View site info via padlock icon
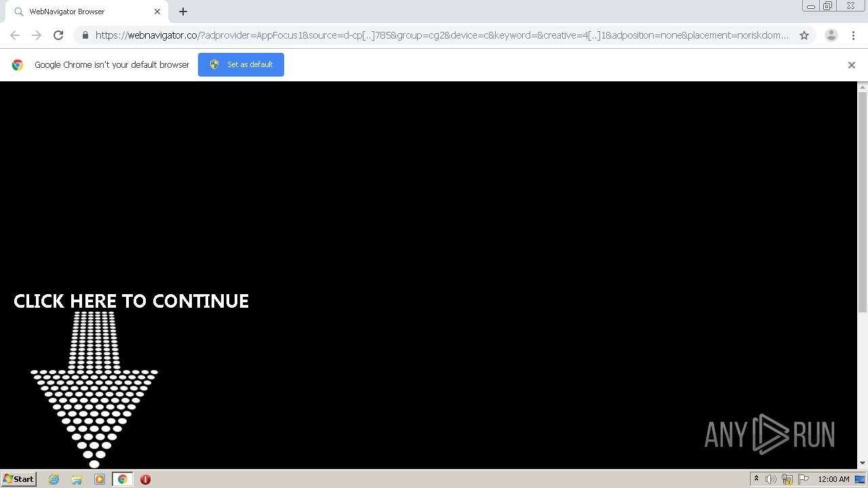The height and width of the screenshot is (488, 868). [85, 35]
